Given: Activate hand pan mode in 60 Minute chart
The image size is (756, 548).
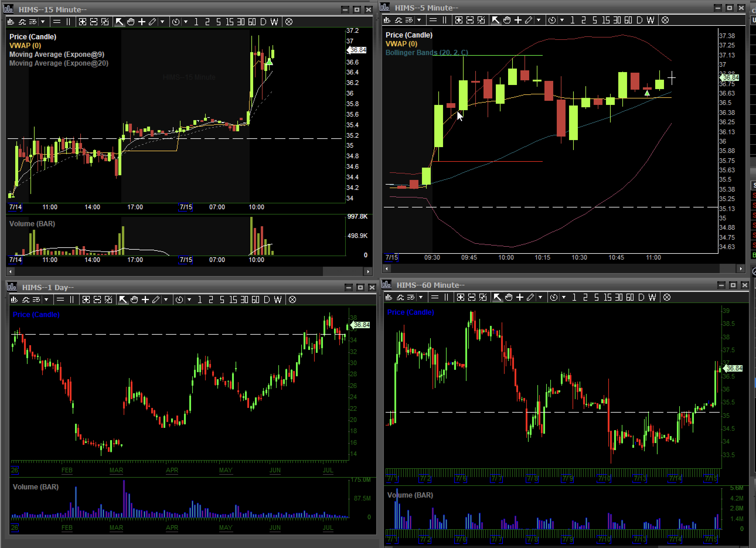Looking at the screenshot, I should coord(509,297).
